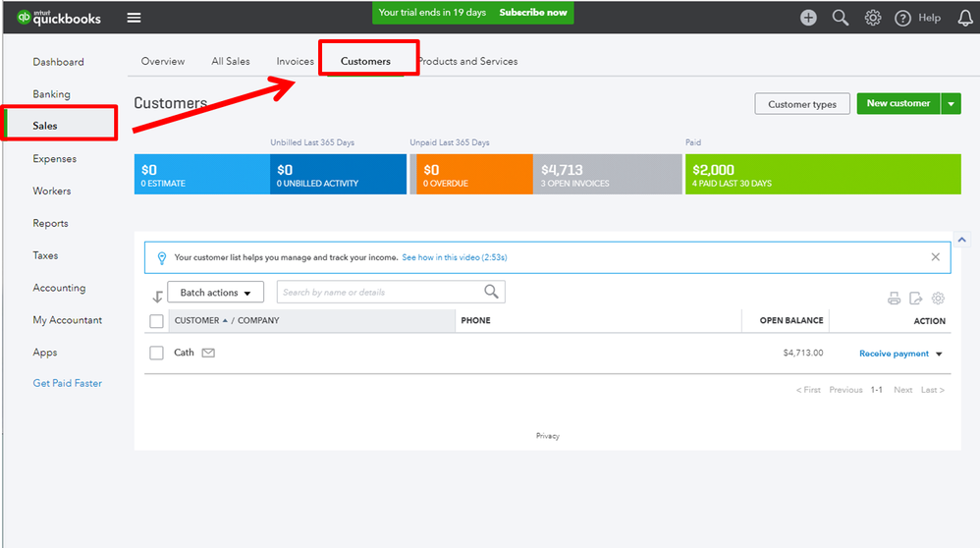Go to Banking in sidebar
This screenshot has height=548, width=980.
coord(51,94)
